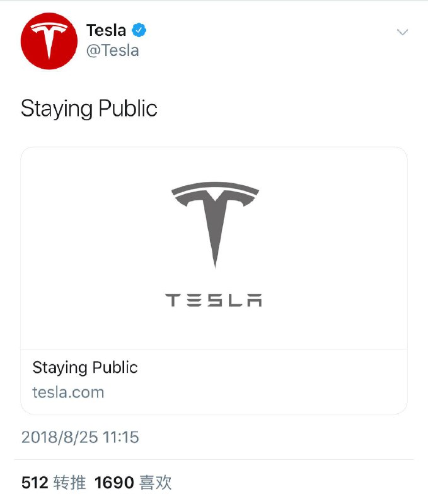The height and width of the screenshot is (504, 428).
Task: Click the @Tesla handle
Action: pyautogui.click(x=112, y=50)
